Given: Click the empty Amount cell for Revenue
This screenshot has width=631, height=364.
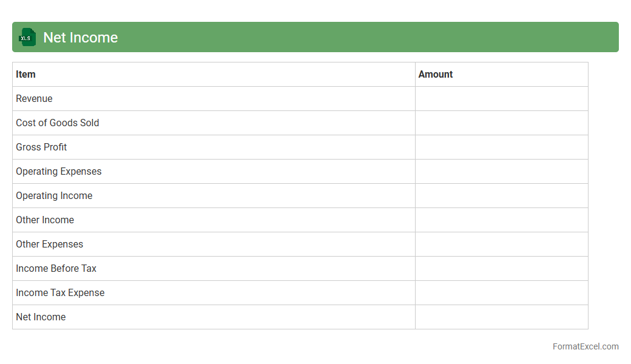Looking at the screenshot, I should pyautogui.click(x=501, y=98).
